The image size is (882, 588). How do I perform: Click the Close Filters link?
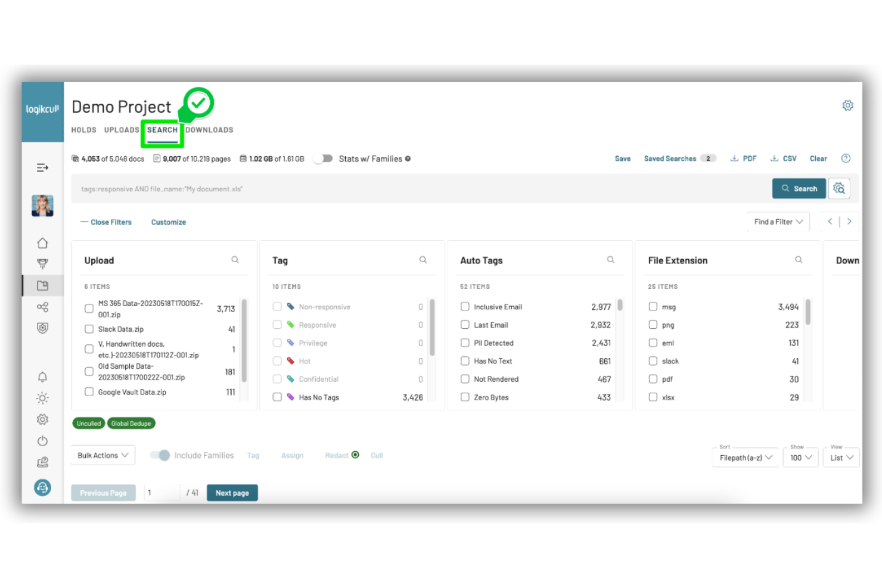click(x=107, y=222)
